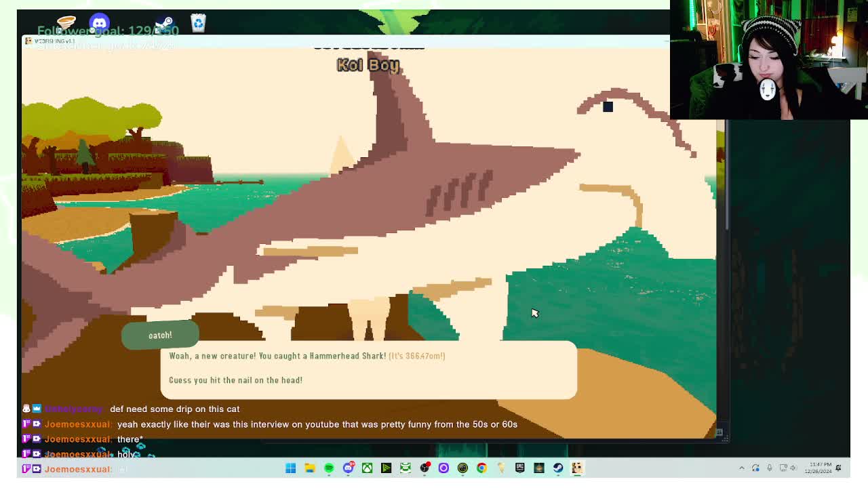Open the dark game icon beside Epic Games
This screenshot has height=488, width=868.
click(539, 468)
